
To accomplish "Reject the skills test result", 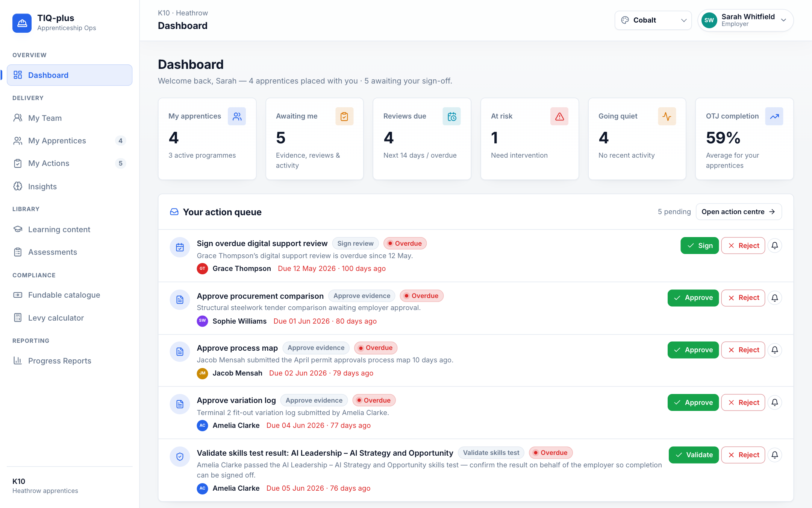I will [743, 455].
